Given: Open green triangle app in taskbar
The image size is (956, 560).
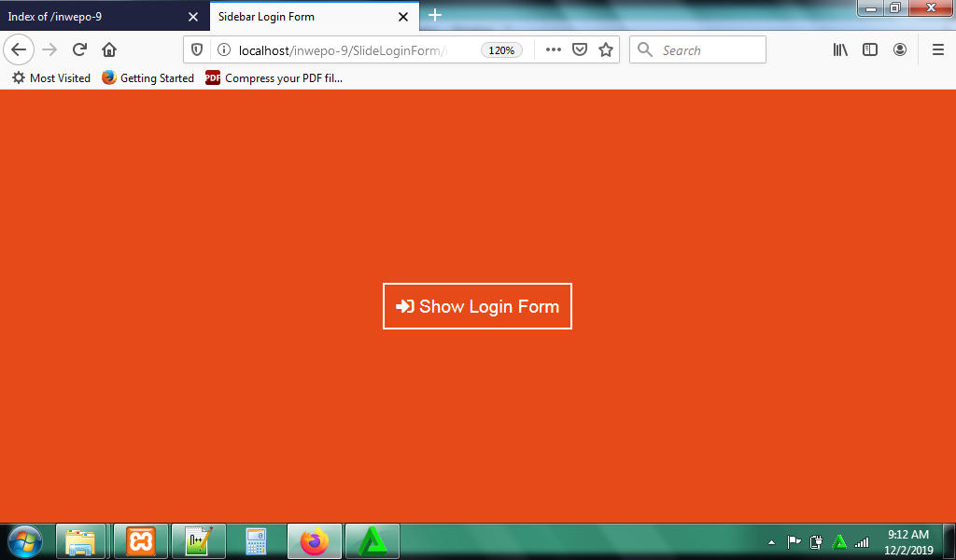Looking at the screenshot, I should [373, 541].
